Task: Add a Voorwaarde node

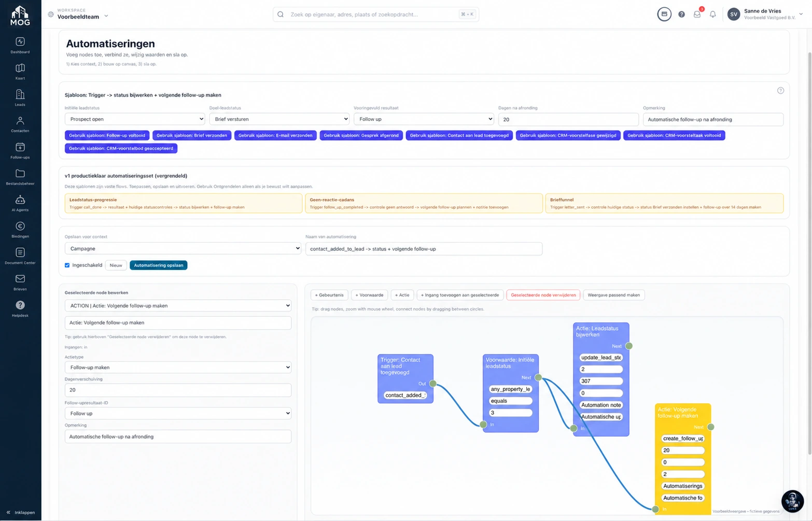Action: [x=369, y=295]
